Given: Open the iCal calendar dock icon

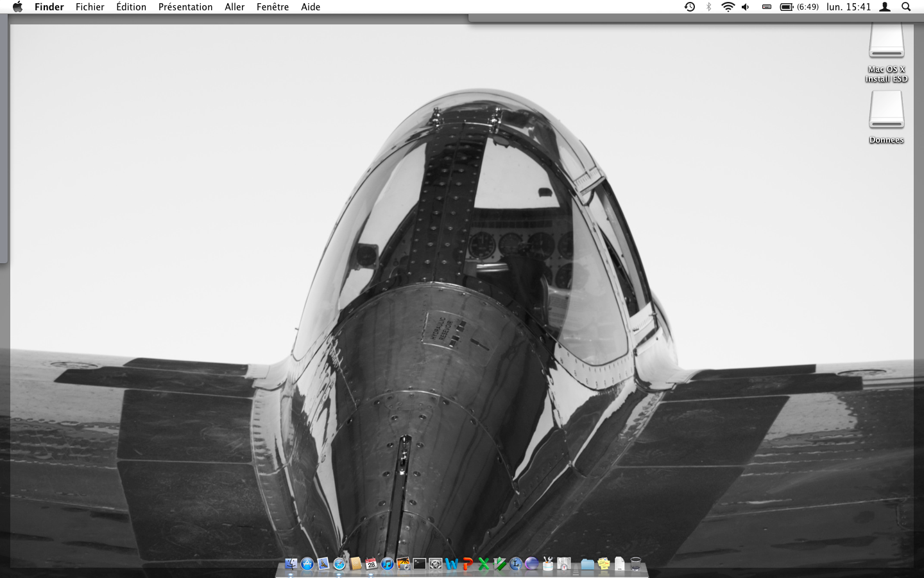Looking at the screenshot, I should [x=371, y=564].
